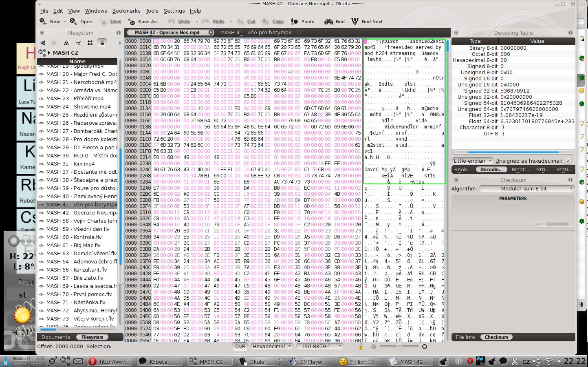This screenshot has width=588, height=367.
Task: Switch to the MASH 41 - Vše pro boty.mp4 tab
Action: point(255,33)
